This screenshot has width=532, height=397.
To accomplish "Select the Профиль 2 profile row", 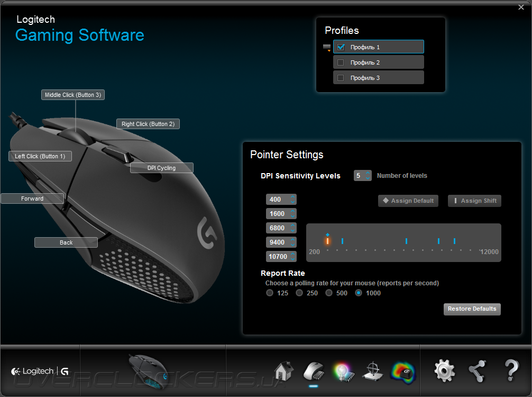I will coord(379,62).
